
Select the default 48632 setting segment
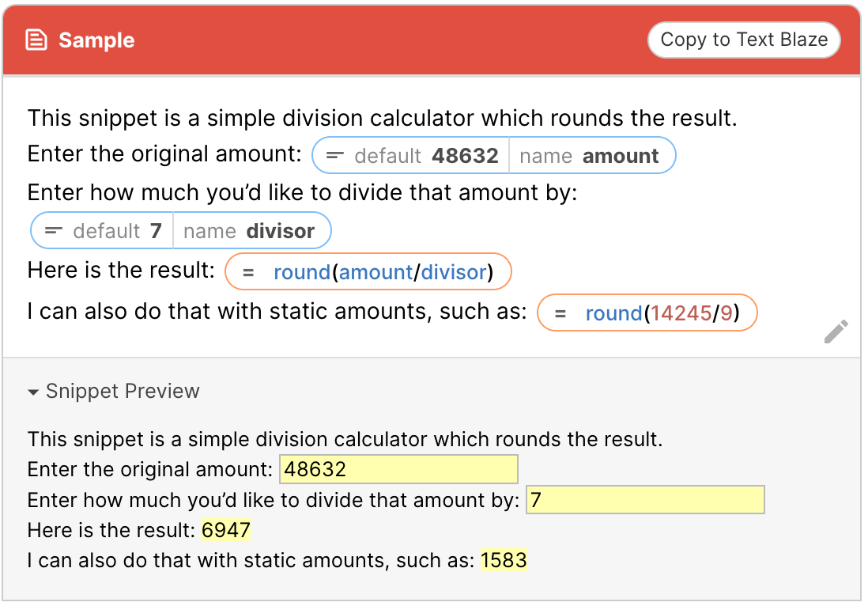point(425,156)
